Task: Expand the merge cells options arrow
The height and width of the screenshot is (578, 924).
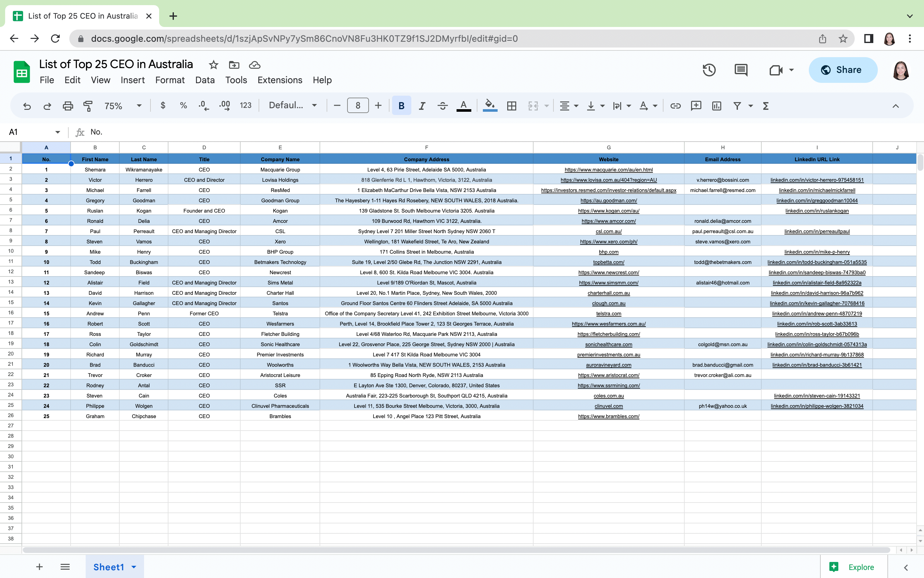Action: point(546,106)
